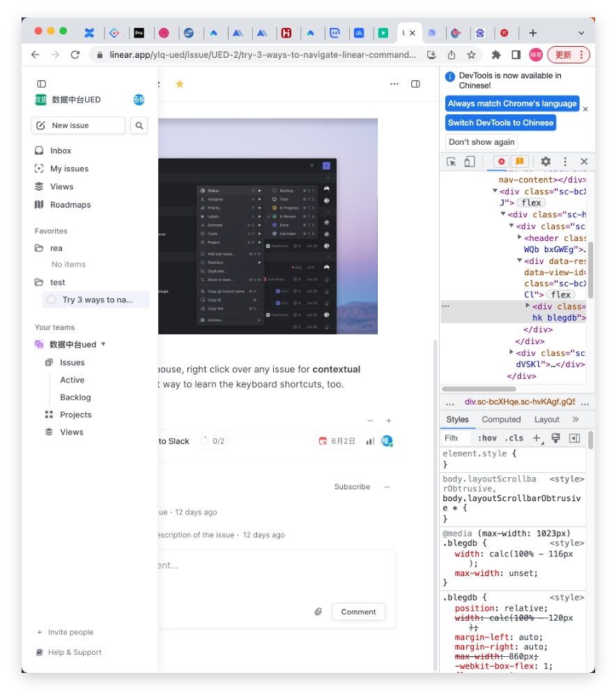
Task: Show Backlog issues
Action: click(75, 397)
